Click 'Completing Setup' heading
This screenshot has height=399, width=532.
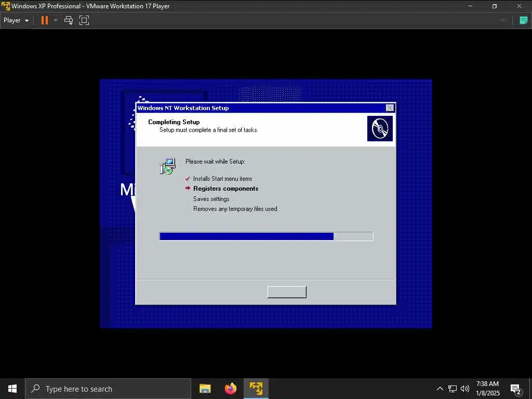click(174, 122)
